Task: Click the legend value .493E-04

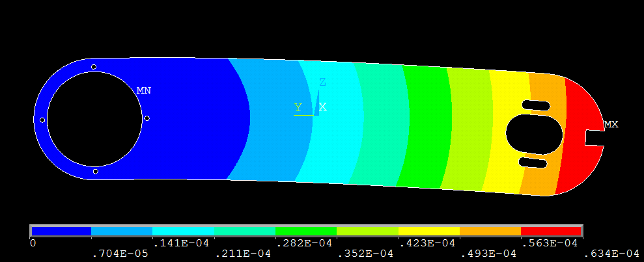Action: (x=488, y=254)
